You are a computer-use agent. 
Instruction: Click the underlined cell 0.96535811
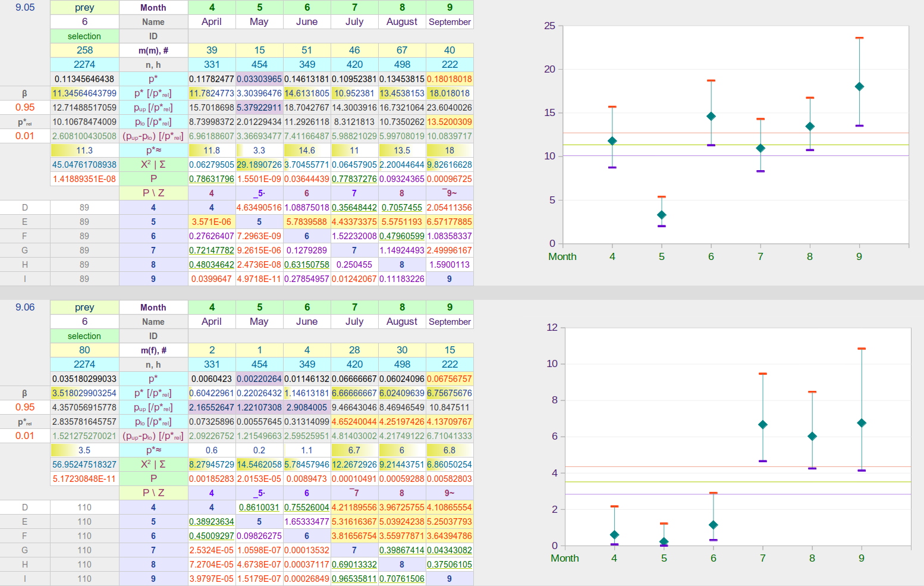tap(354, 579)
